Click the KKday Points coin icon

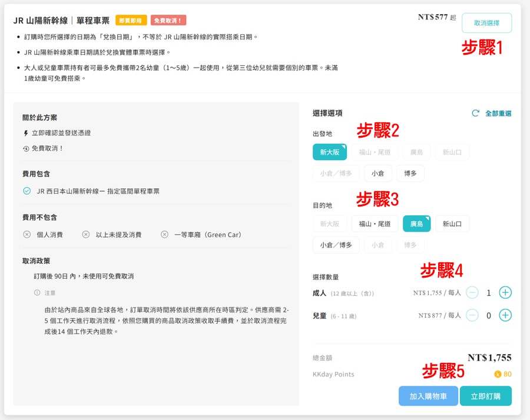(x=498, y=374)
